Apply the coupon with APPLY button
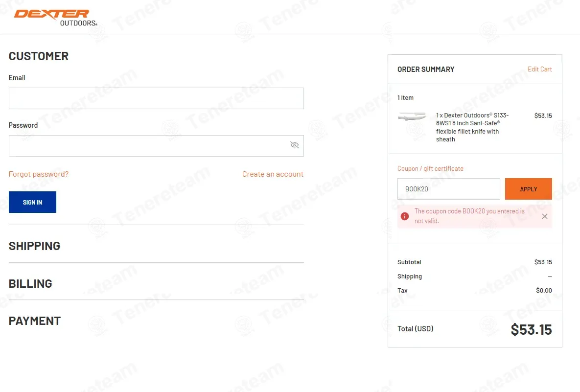This screenshot has width=580, height=392. (528, 189)
